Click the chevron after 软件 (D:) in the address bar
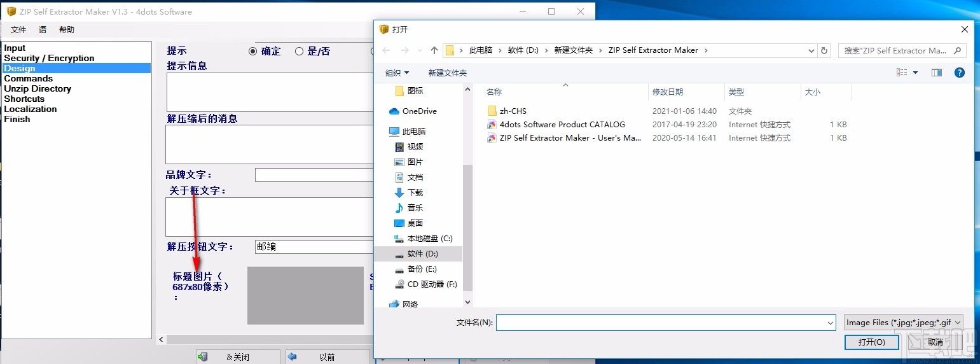 pos(546,50)
